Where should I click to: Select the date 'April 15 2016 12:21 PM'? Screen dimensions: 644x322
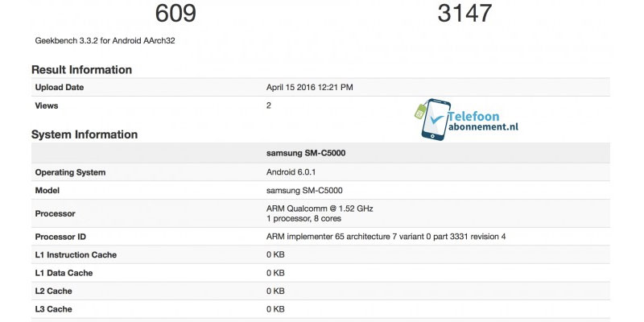point(310,87)
